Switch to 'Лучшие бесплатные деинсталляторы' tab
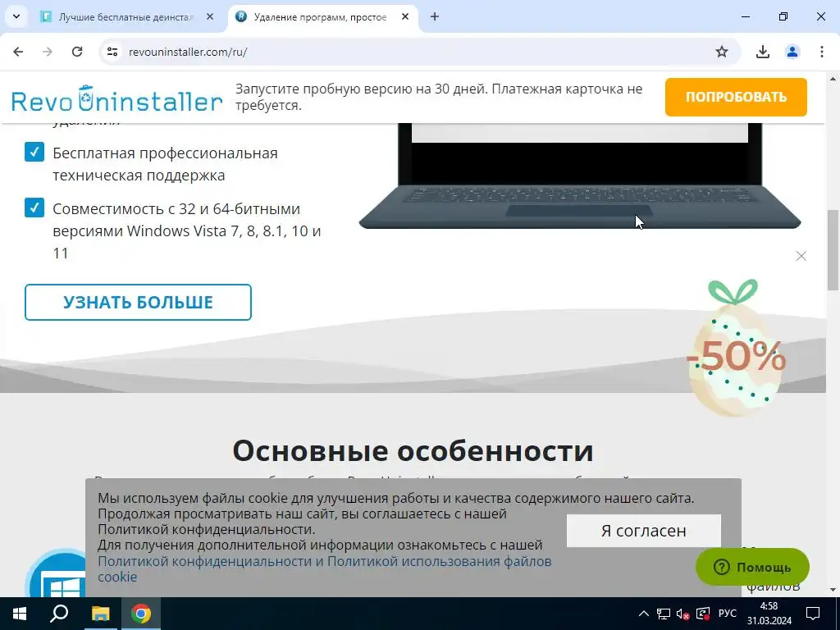 point(127,17)
